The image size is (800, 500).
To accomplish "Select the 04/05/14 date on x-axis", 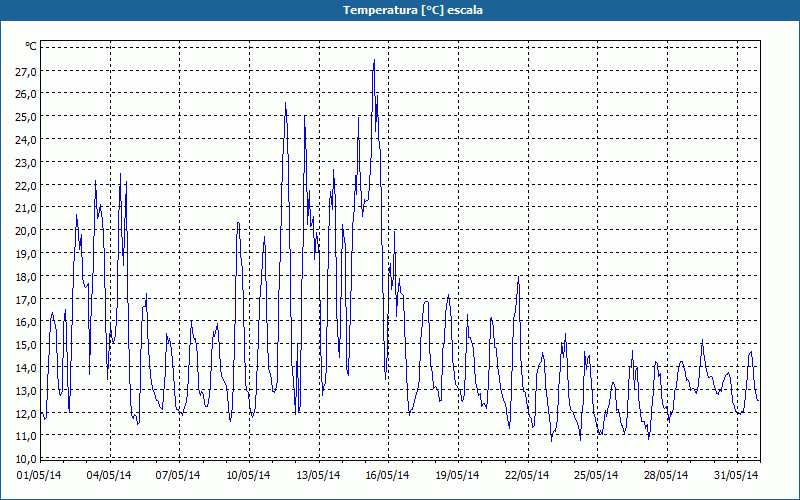I will tap(110, 475).
